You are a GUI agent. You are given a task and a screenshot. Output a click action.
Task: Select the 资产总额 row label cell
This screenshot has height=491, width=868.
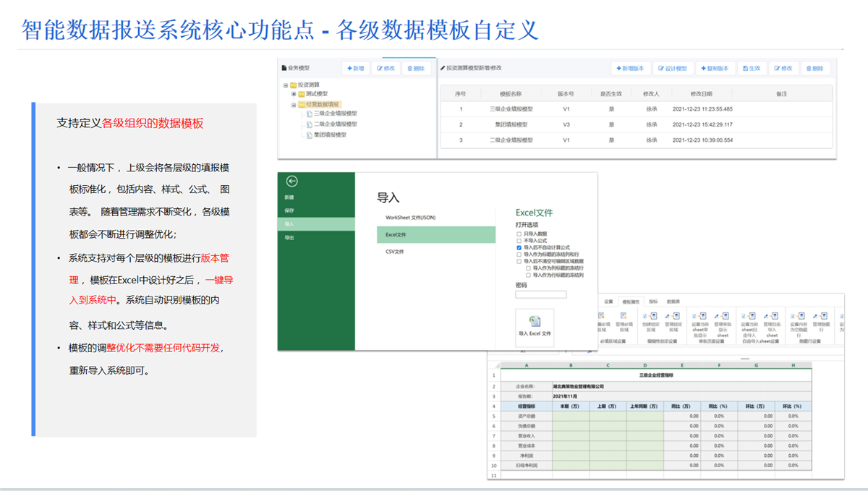[527, 416]
